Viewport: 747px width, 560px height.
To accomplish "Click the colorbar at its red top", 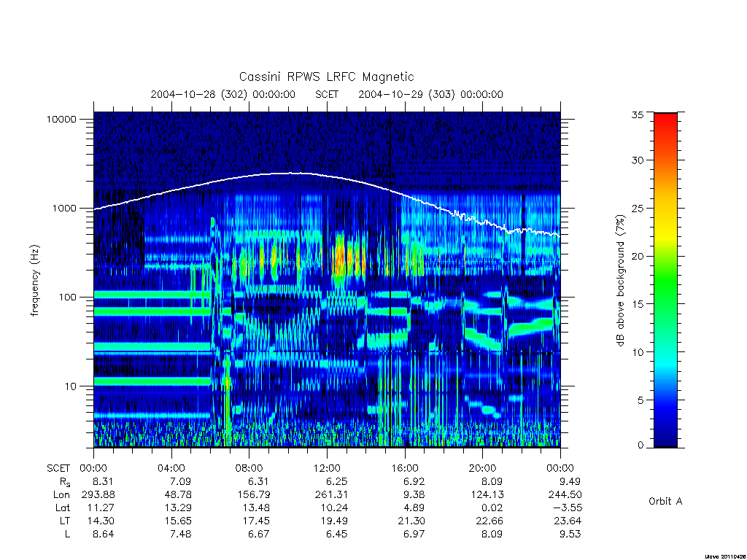I will point(665,119).
